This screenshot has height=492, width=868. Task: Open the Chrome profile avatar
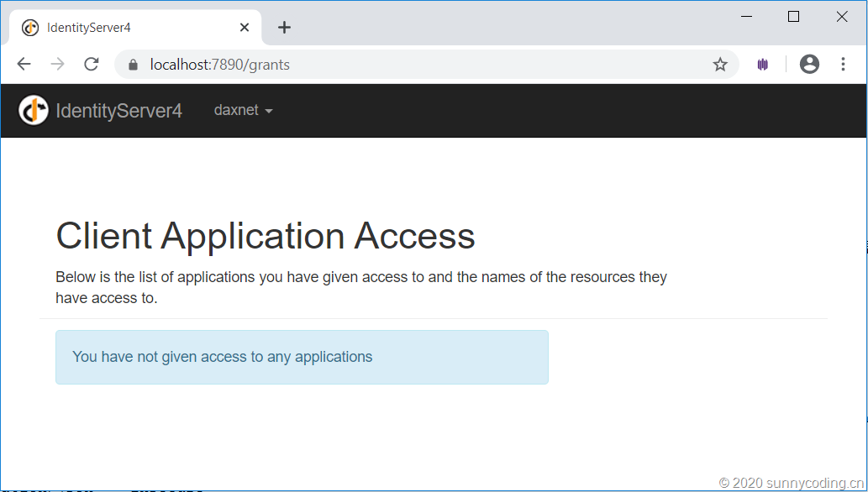[809, 65]
